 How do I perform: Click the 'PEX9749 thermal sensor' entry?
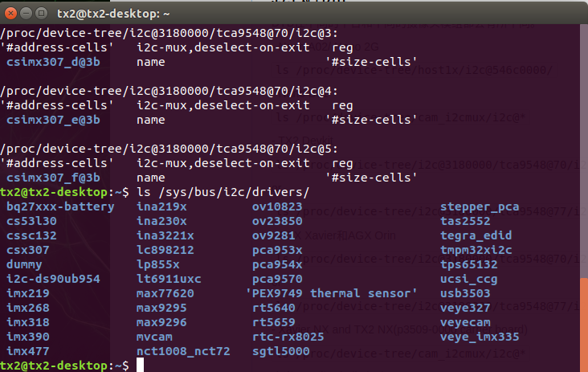[332, 293]
